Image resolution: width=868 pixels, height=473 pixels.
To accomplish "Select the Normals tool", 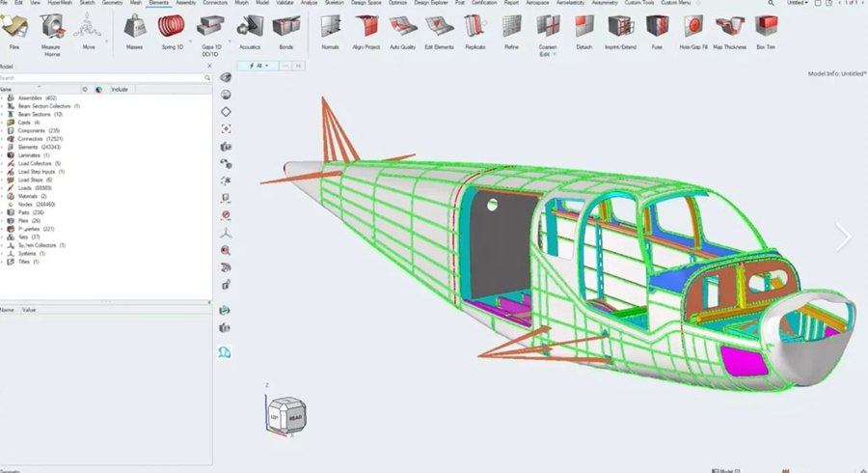I will (x=330, y=33).
